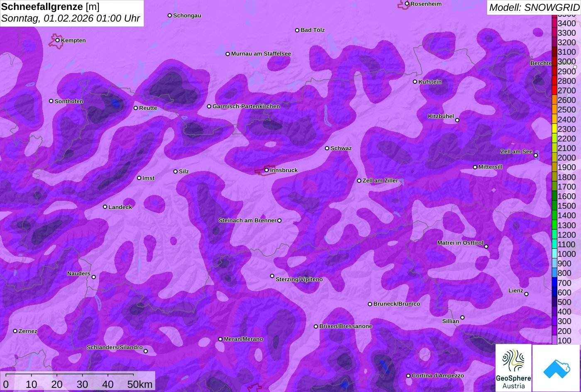581x392 pixels.
Task: Click the Rosenheim city marker dot
Action: (x=407, y=4)
